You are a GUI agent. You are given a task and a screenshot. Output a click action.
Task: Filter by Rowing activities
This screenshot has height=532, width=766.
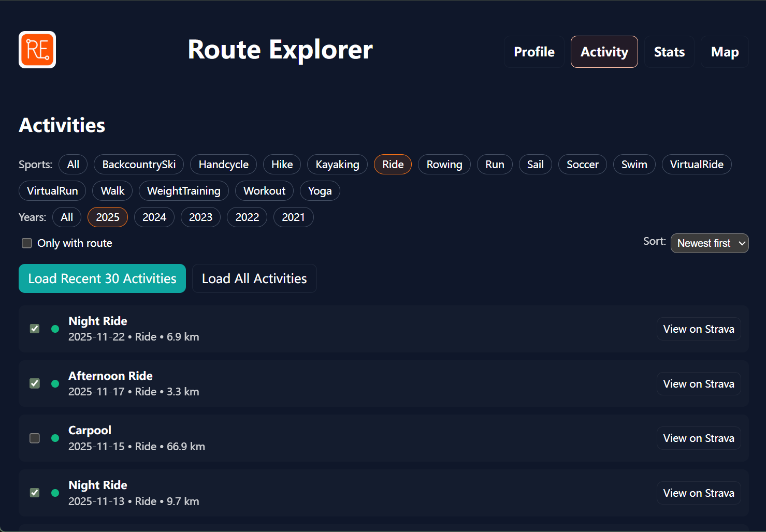[x=444, y=165]
